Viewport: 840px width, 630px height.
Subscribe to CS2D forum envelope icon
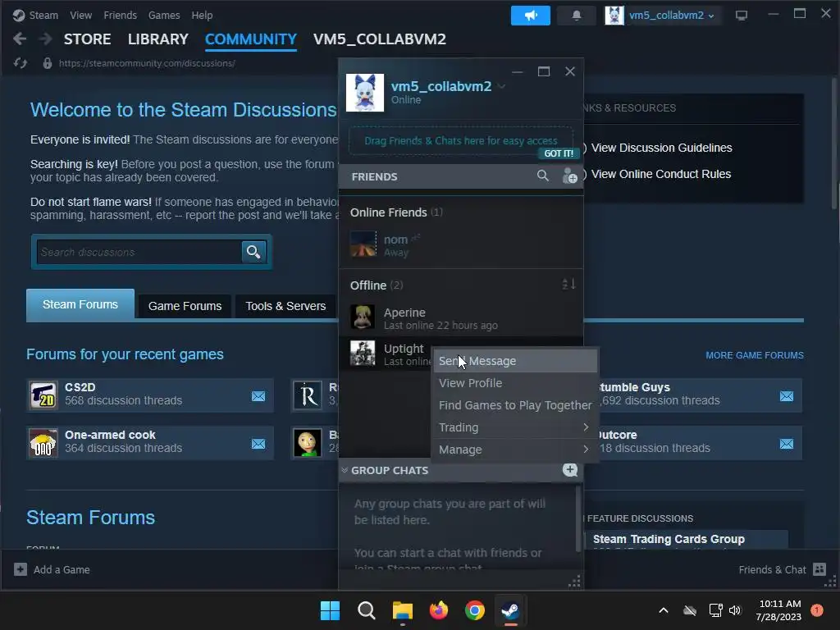tap(258, 396)
